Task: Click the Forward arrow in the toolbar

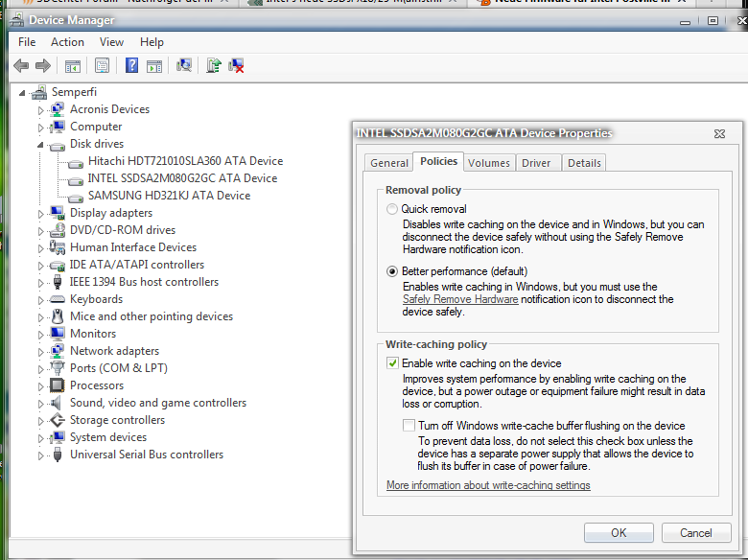Action: click(x=43, y=65)
